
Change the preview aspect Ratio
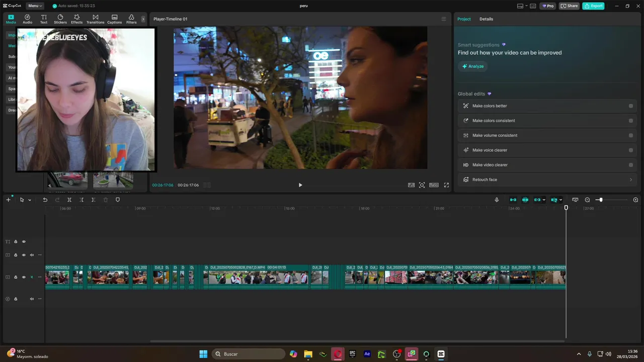click(x=434, y=185)
